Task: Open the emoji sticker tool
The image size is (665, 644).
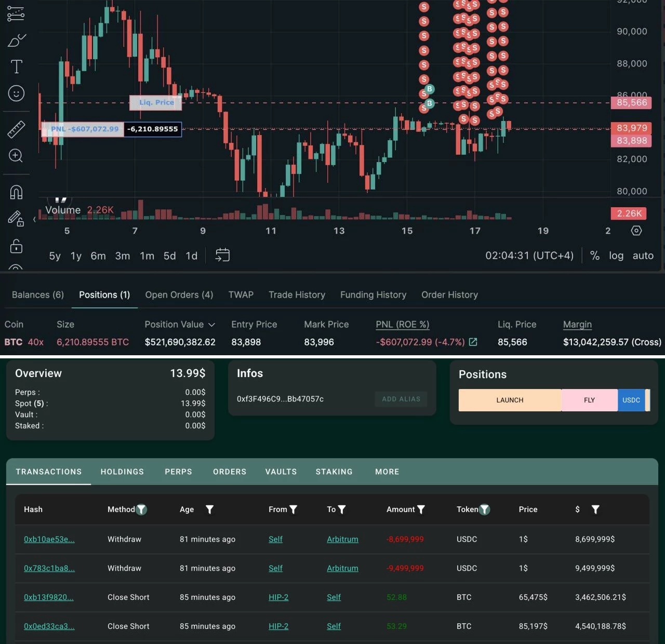Action: (17, 93)
